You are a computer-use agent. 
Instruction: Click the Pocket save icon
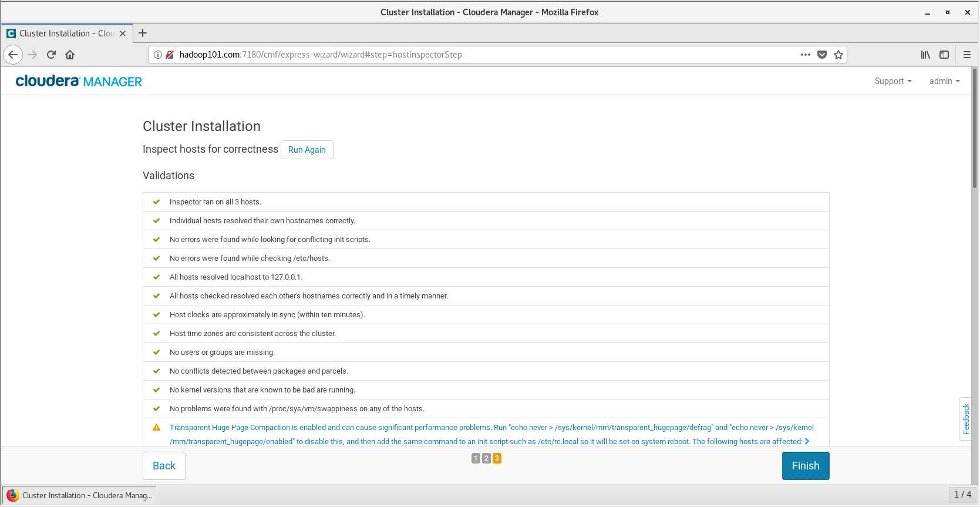pos(822,55)
